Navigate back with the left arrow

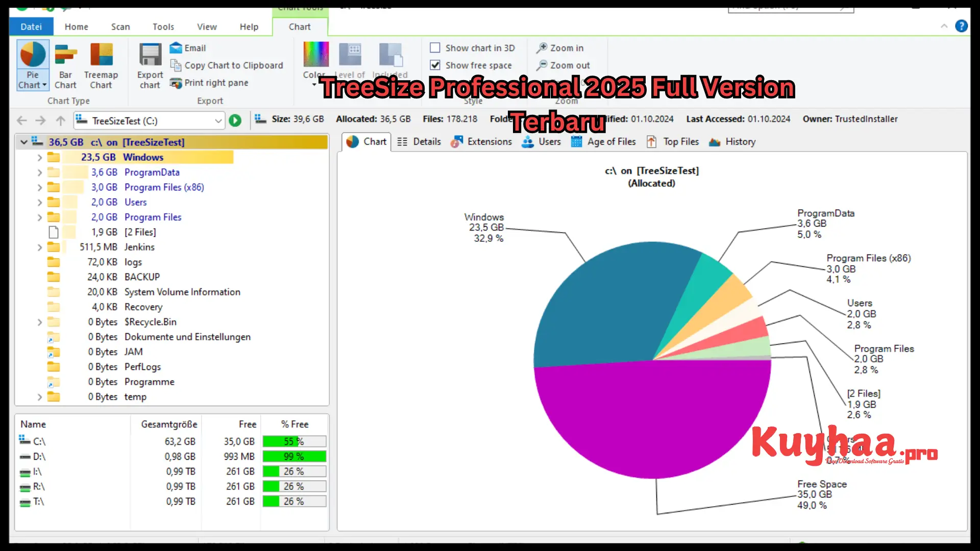[21, 121]
